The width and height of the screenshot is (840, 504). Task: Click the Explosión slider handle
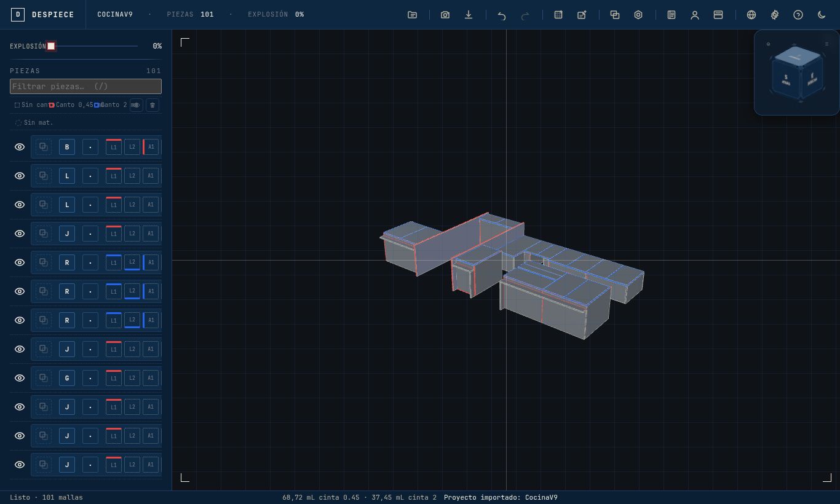pyautogui.click(x=51, y=46)
